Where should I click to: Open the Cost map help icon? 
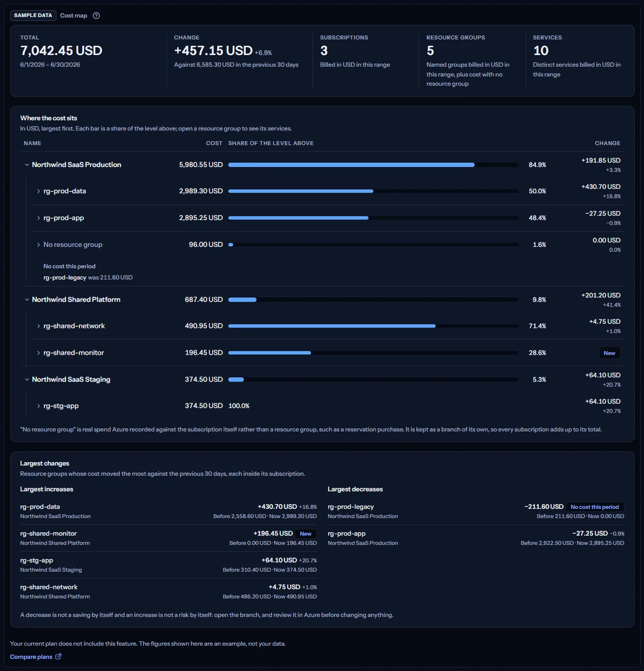[96, 16]
